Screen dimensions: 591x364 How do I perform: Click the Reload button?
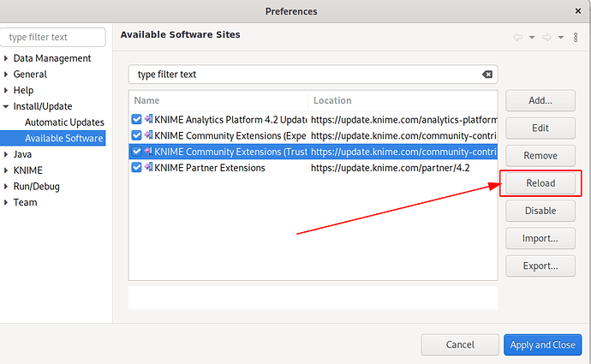pos(540,183)
